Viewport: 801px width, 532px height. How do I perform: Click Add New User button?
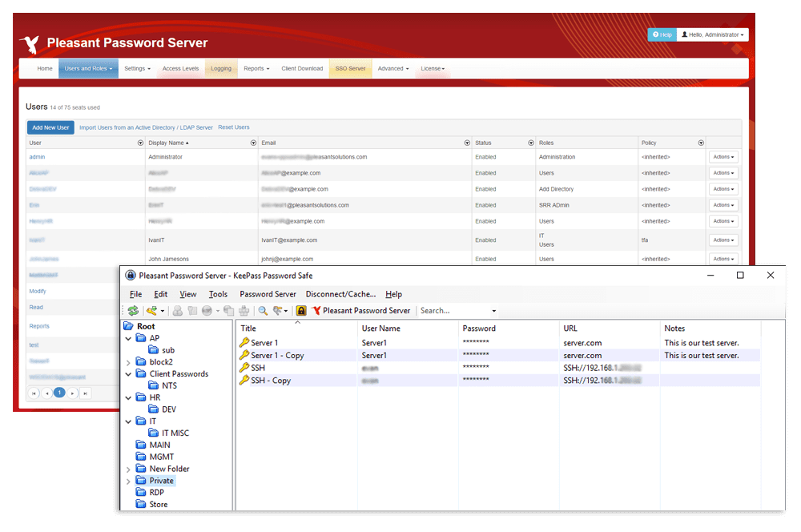(50, 127)
